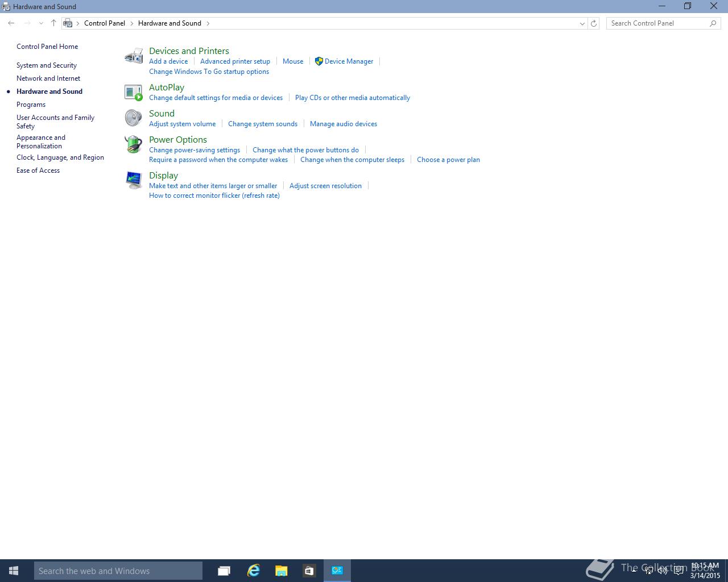The image size is (728, 582).
Task: Expand the root chevron before Control Panel
Action: (x=78, y=23)
